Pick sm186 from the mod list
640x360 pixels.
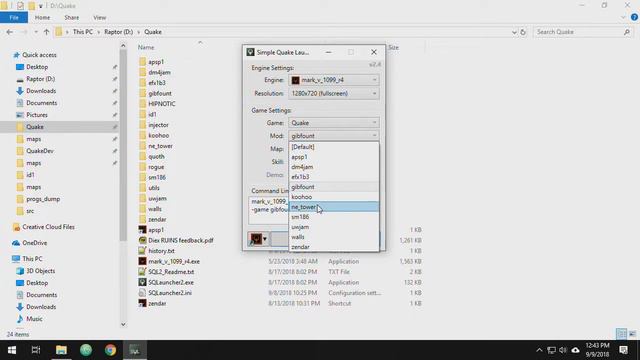333,217
